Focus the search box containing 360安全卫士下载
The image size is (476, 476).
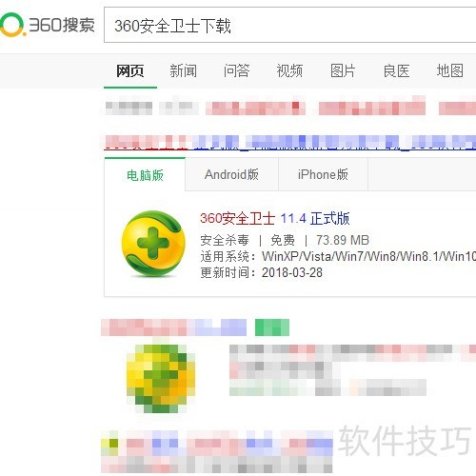pos(290,25)
